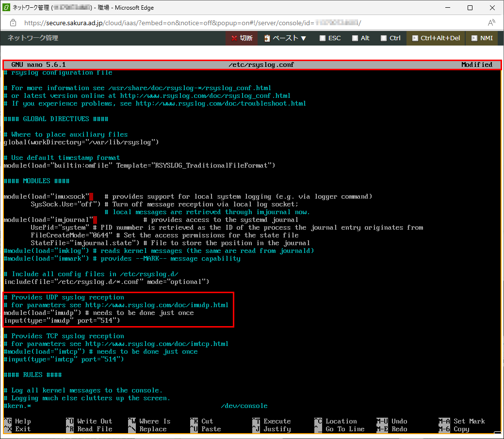Click the module(load="imudp") line
This screenshot has width=504, height=439.
tap(99, 313)
